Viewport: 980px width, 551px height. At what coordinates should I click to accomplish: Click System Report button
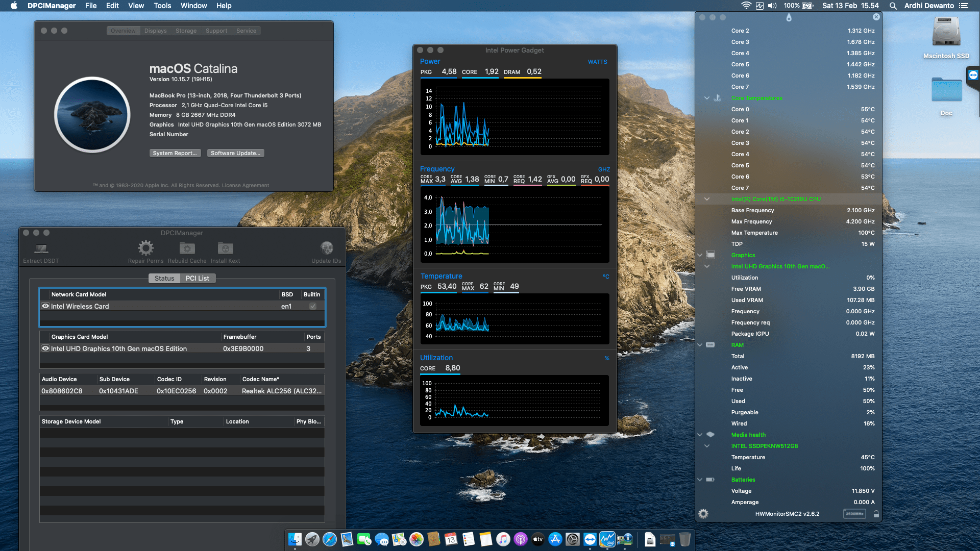(175, 153)
